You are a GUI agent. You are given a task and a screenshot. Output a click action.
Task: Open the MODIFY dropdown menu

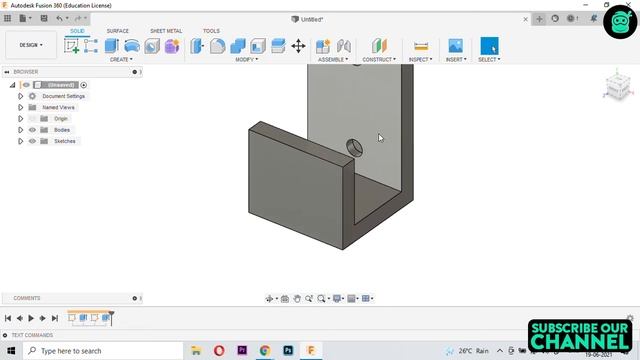coord(247,60)
